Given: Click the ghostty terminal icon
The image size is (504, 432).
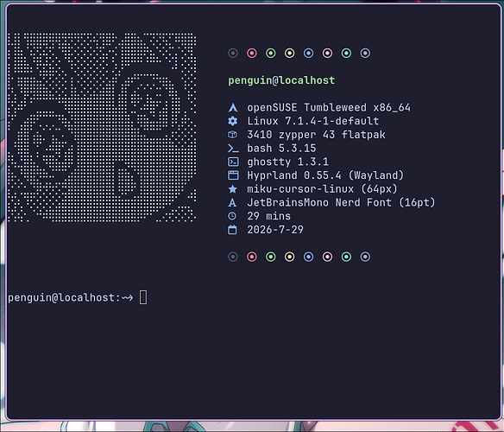Looking at the screenshot, I should [233, 162].
